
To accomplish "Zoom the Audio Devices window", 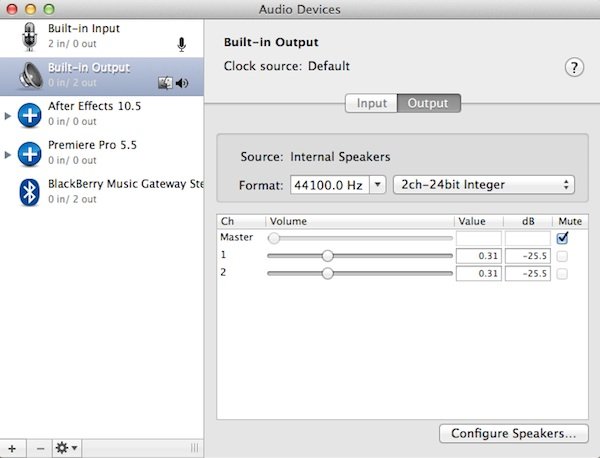I will (x=49, y=9).
